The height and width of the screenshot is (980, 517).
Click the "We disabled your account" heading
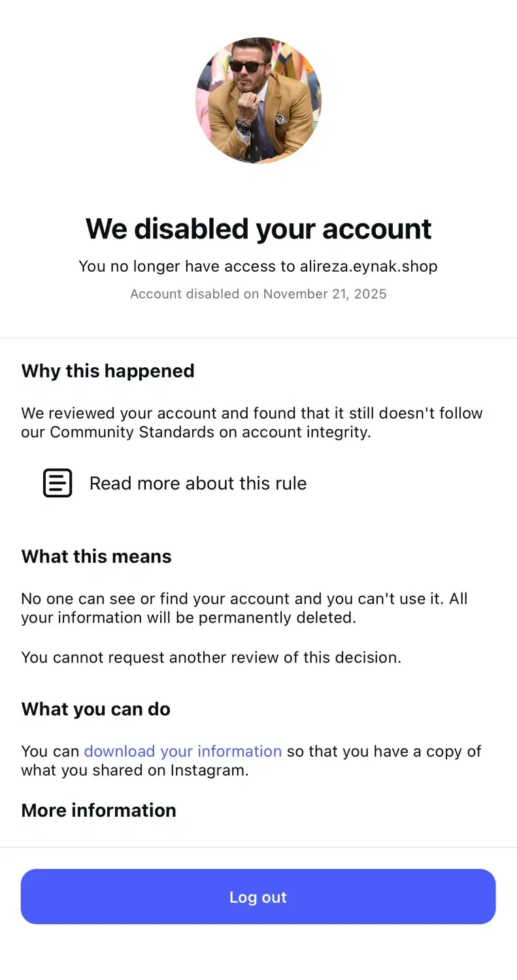[258, 229]
